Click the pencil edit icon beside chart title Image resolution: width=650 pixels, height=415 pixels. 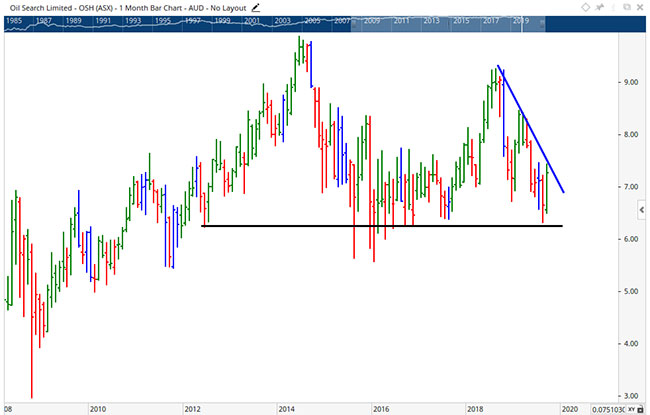(x=256, y=7)
